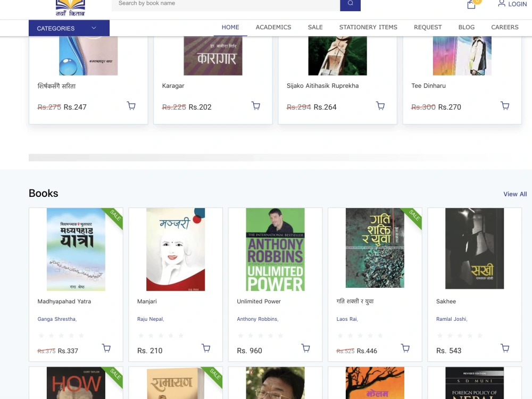Open author Raju Nepal link
The width and height of the screenshot is (532, 399).
click(x=151, y=319)
